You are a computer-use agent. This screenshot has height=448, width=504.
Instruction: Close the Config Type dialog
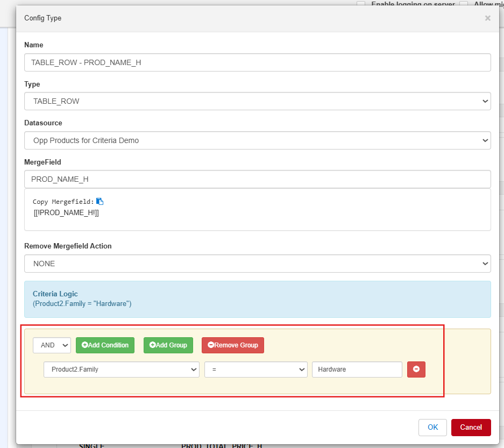(x=488, y=18)
